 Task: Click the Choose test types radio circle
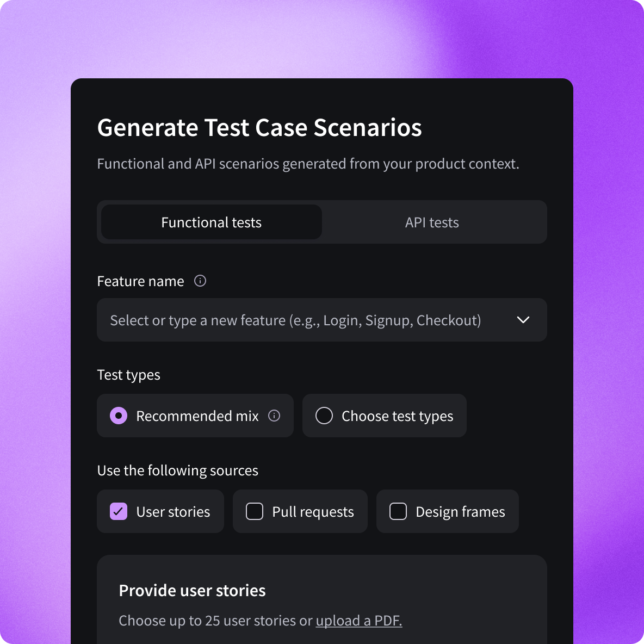click(x=324, y=416)
